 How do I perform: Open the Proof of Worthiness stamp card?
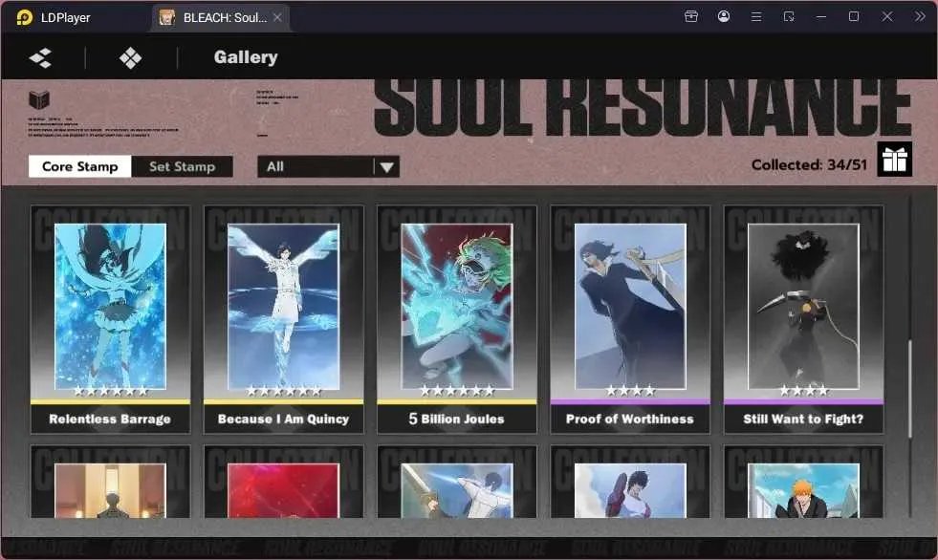(x=630, y=320)
